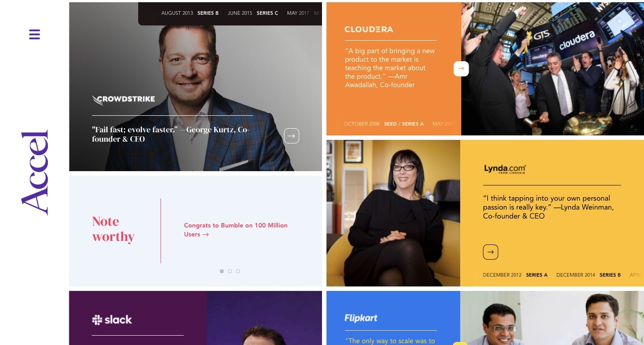Image resolution: width=644 pixels, height=345 pixels.
Task: Select December 2014 Series B entry
Action: tap(589, 275)
